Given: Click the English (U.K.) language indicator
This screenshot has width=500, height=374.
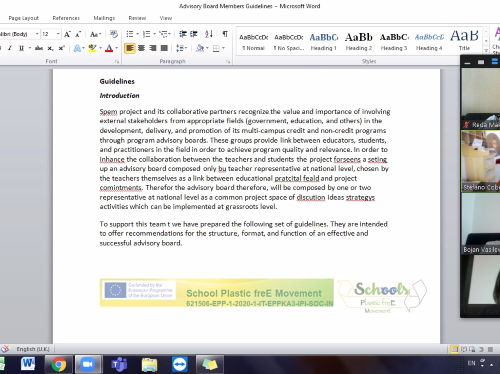Looking at the screenshot, I should pos(33,349).
